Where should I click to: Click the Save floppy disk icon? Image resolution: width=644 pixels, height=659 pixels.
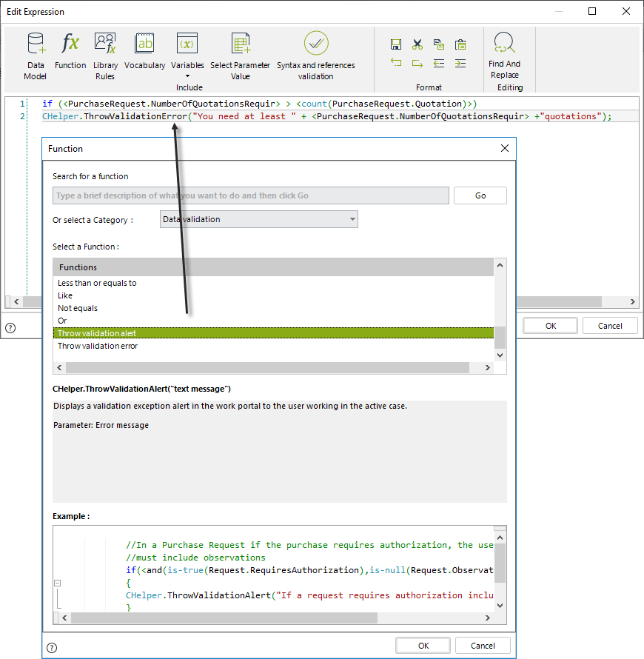(x=396, y=44)
